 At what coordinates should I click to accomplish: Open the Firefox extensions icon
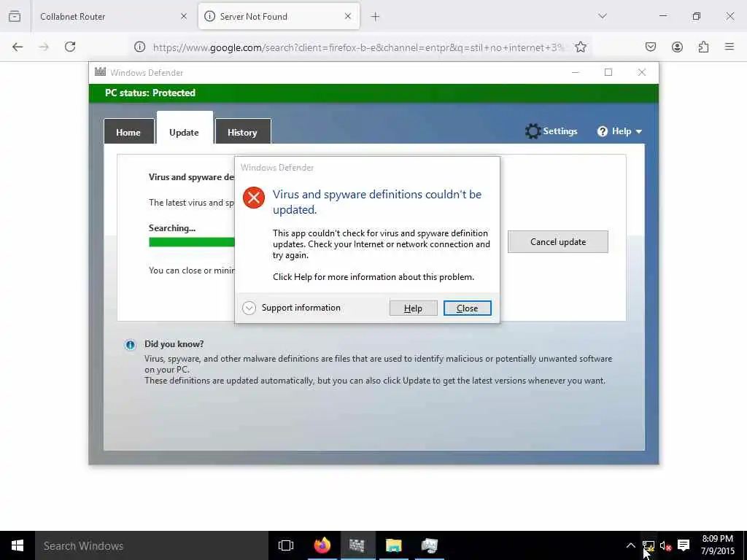703,47
